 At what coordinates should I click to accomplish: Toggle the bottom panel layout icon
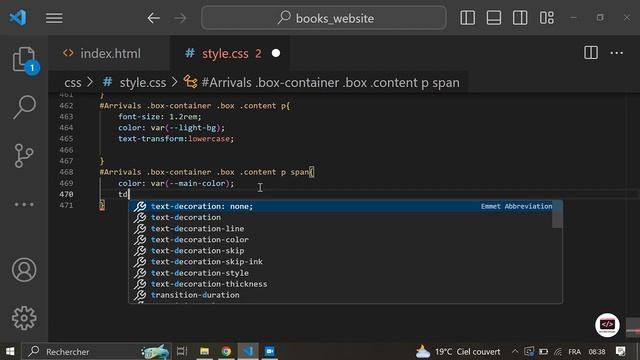[494, 18]
